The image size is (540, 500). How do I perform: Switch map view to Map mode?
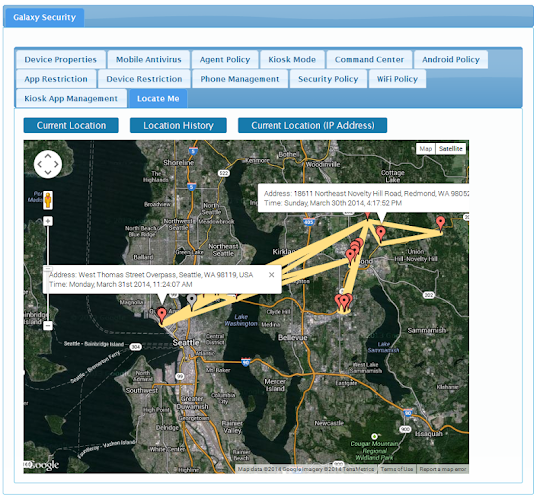point(426,149)
